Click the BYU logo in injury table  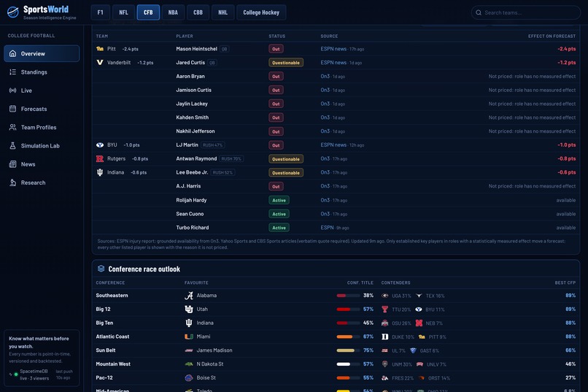click(x=100, y=145)
